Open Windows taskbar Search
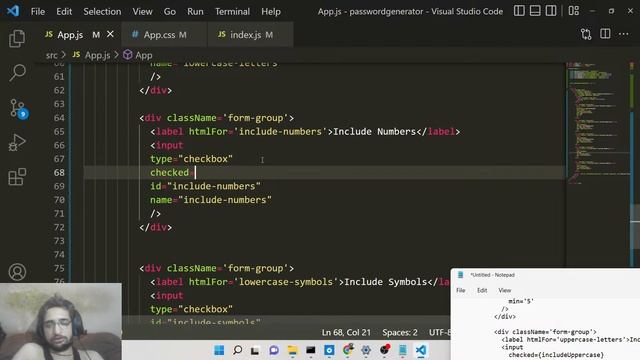This screenshot has height=360, width=640. (x=237, y=350)
